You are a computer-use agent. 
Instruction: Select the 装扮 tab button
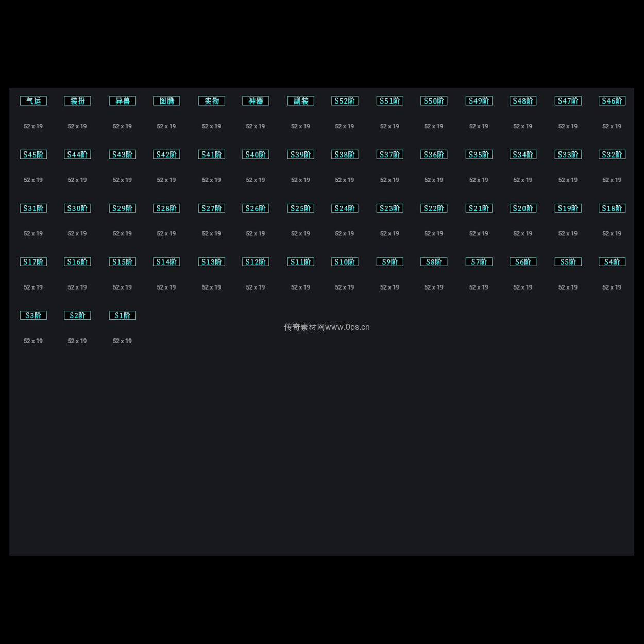coord(77,101)
